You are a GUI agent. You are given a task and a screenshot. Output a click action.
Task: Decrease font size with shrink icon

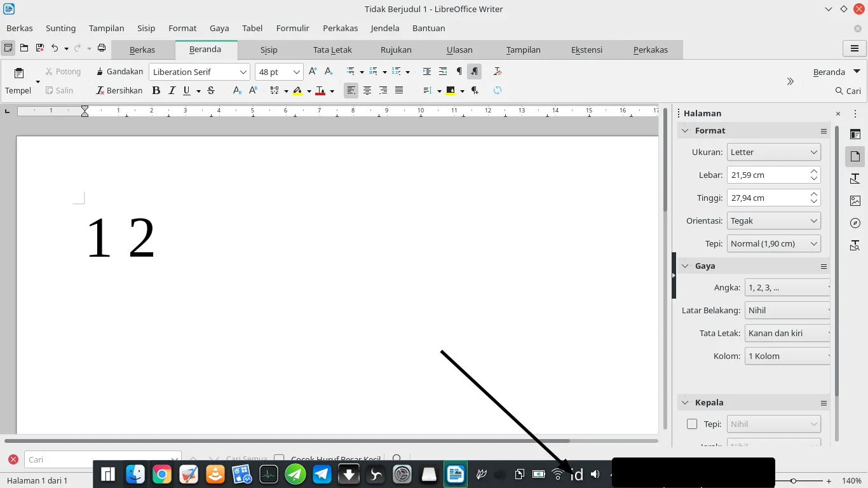329,72
